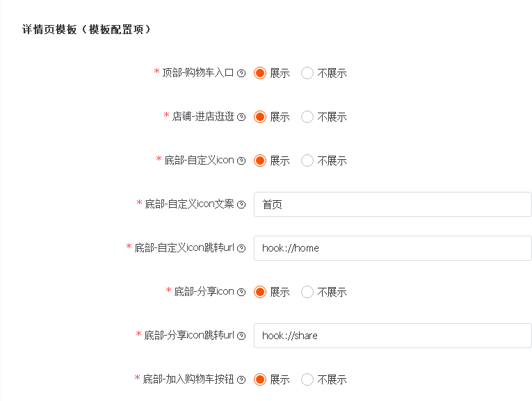The height and width of the screenshot is (401, 532).
Task: Click the hook://home url input field
Action: pos(392,248)
